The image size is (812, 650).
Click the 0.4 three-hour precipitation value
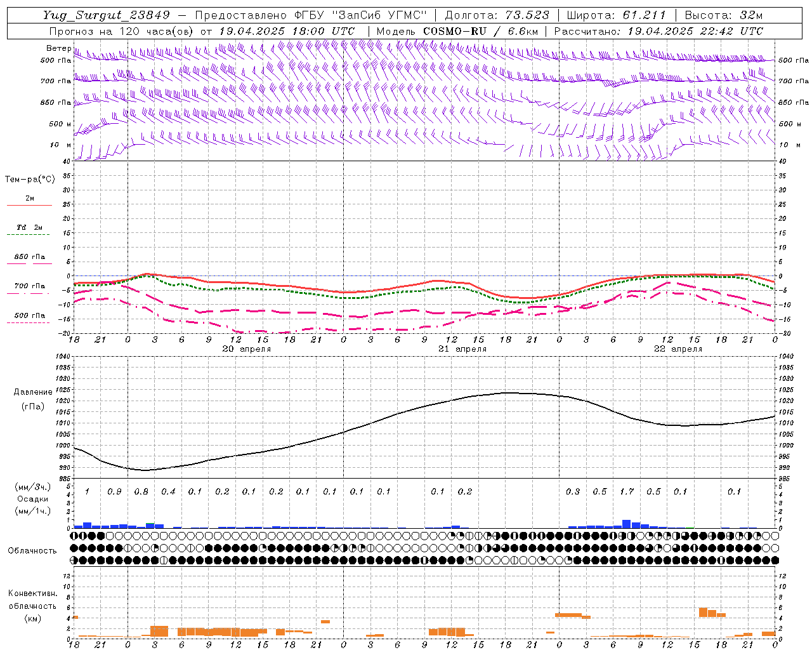tap(168, 492)
